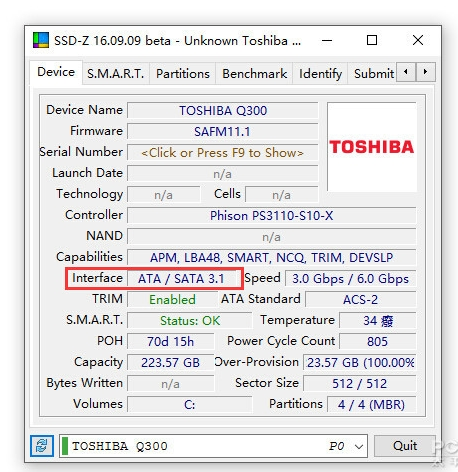
Task: Switch to the S.M.A.R.T. tab
Action: (x=116, y=73)
